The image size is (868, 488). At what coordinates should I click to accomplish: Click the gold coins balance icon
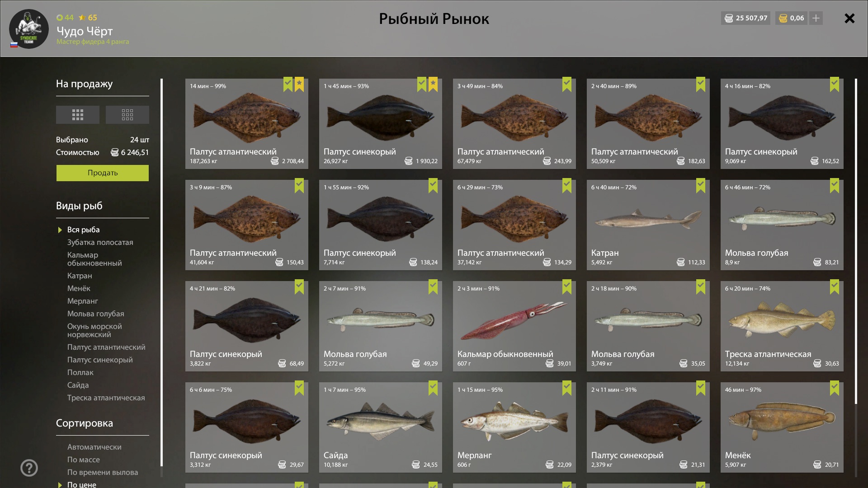tap(783, 18)
